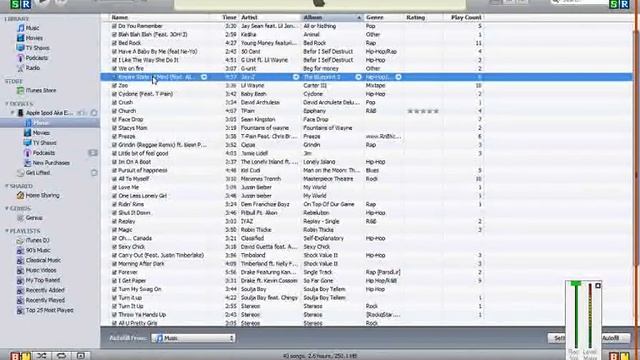Uncheck the song We on fire

[x=114, y=69]
